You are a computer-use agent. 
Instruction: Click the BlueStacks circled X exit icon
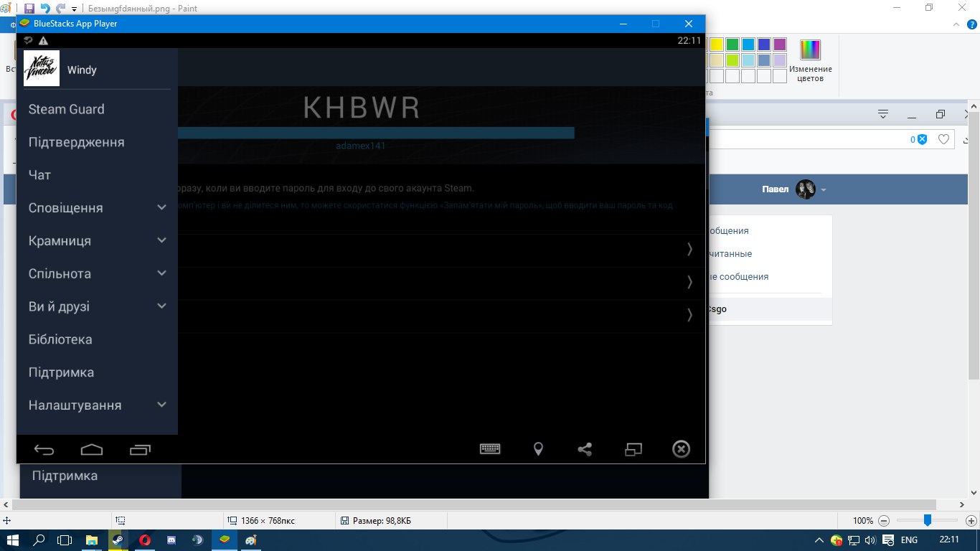681,449
